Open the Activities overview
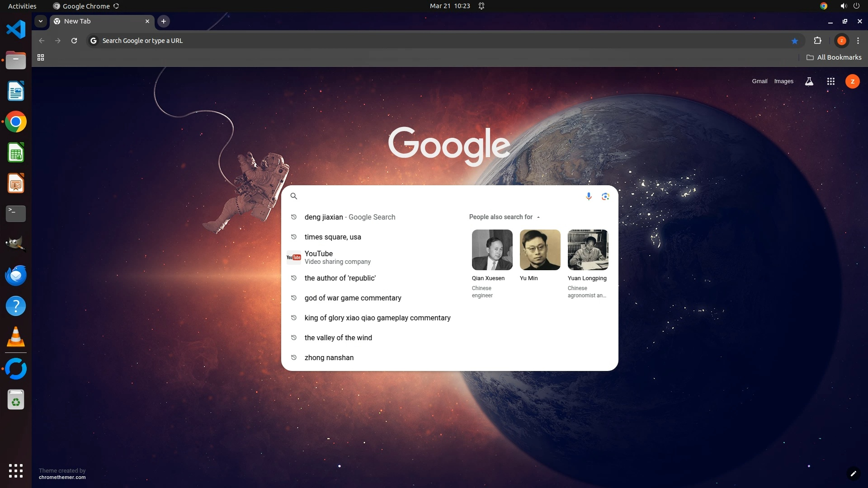The image size is (868, 488). tap(22, 6)
